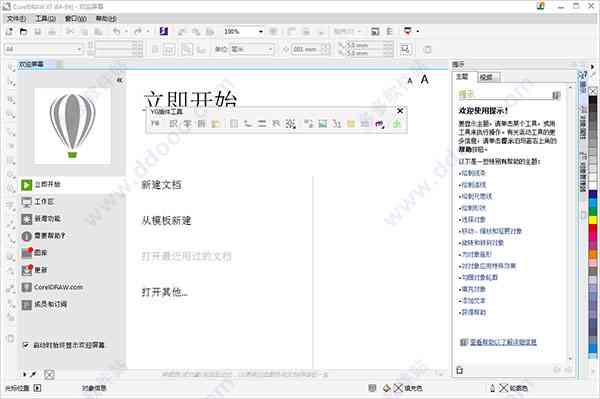Click 从模板新建 (New from Template) link
The image size is (600, 399).
point(166,221)
